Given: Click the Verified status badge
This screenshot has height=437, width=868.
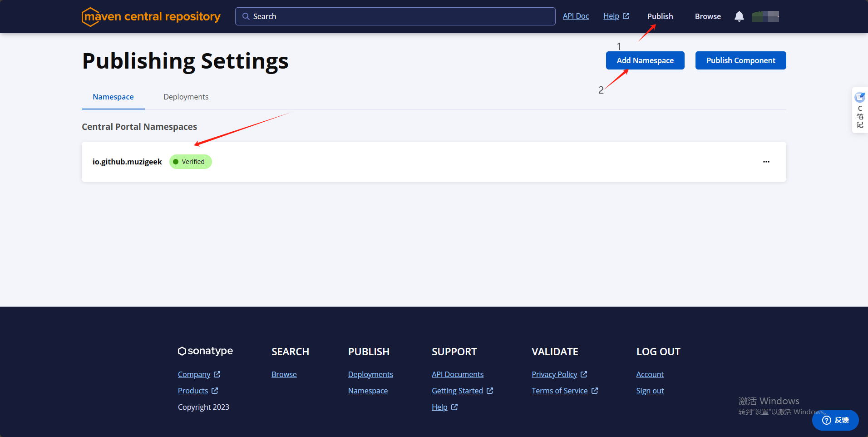Looking at the screenshot, I should point(191,162).
